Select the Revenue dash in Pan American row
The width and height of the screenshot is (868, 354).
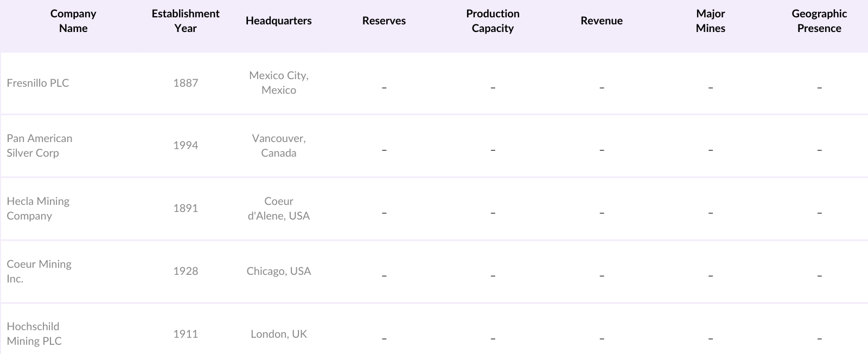602,150
